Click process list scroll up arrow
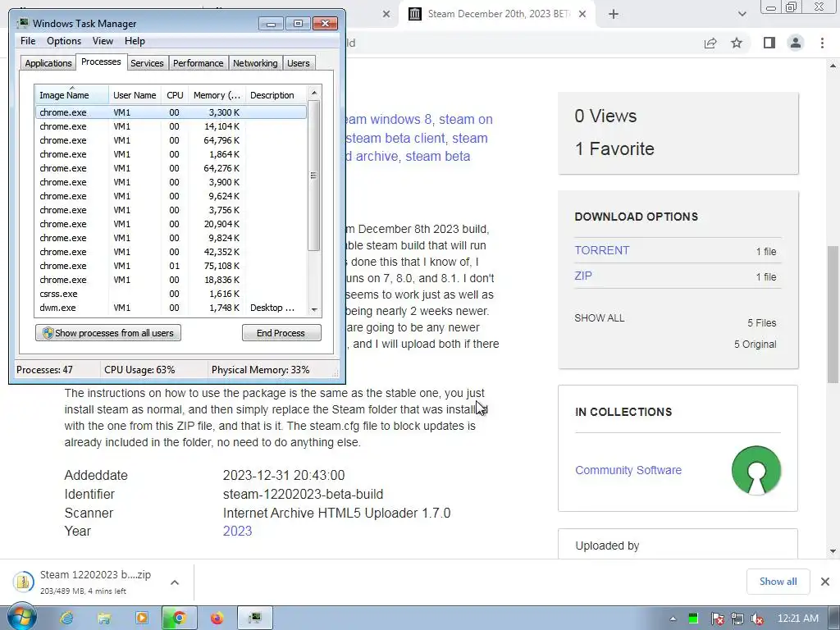The height and width of the screenshot is (630, 840). tap(314, 93)
